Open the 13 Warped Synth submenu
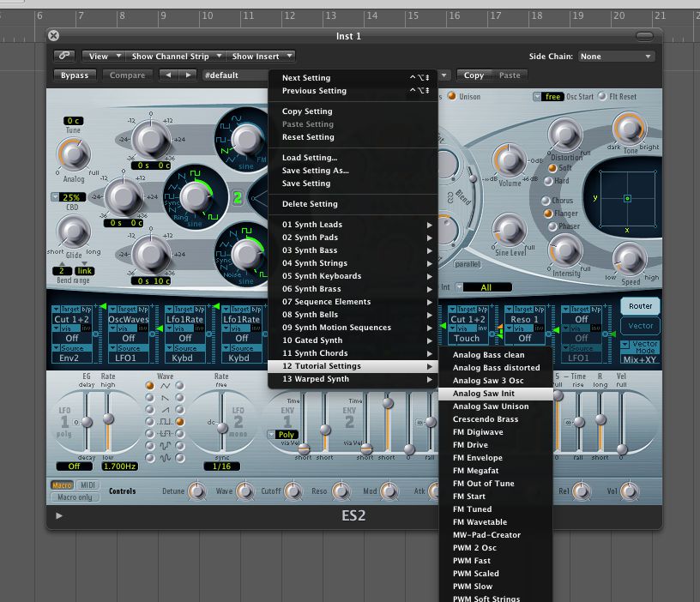 pos(353,379)
